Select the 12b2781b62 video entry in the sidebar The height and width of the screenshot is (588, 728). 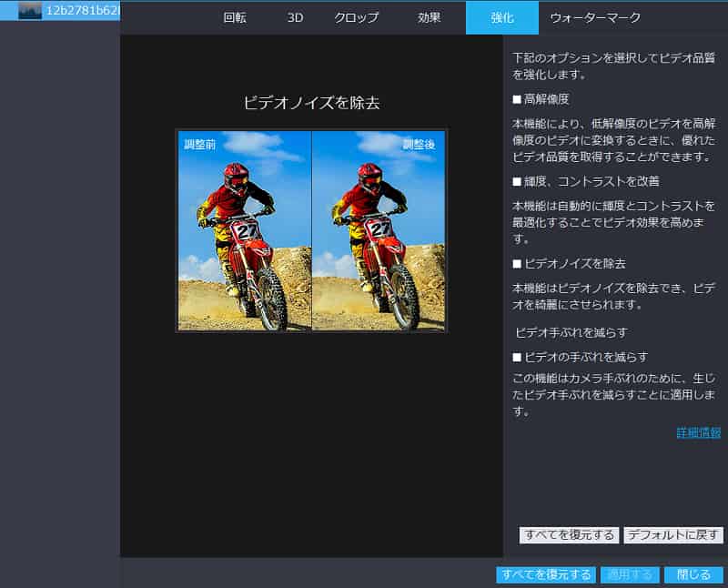82,12
